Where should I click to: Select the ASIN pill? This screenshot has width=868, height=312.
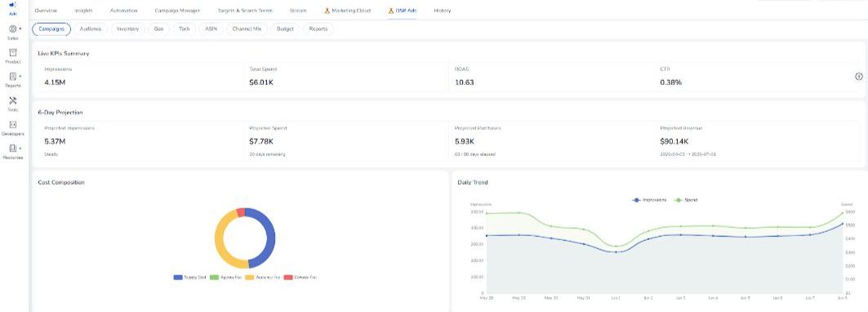click(x=211, y=29)
